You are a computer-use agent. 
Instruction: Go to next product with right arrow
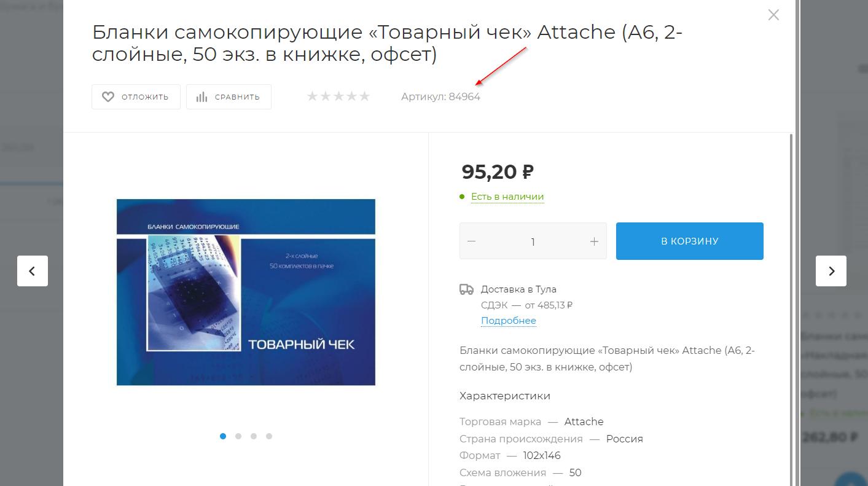[831, 271]
